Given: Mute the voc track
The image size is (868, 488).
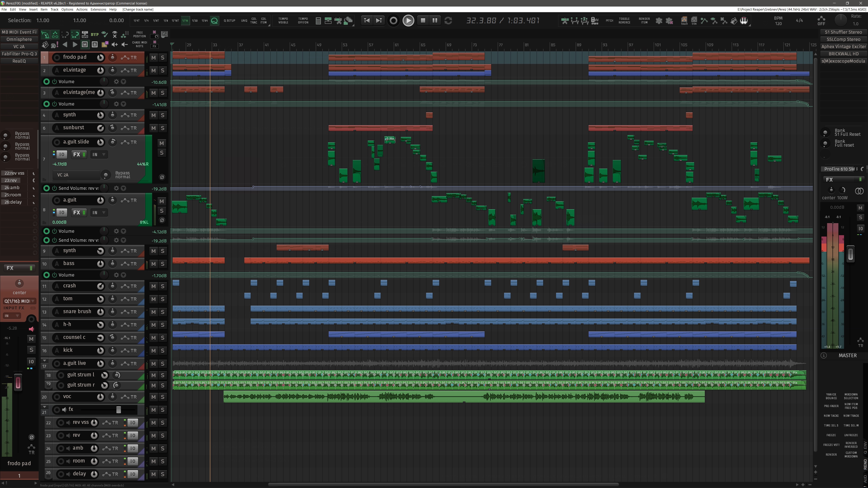Looking at the screenshot, I should click(153, 397).
